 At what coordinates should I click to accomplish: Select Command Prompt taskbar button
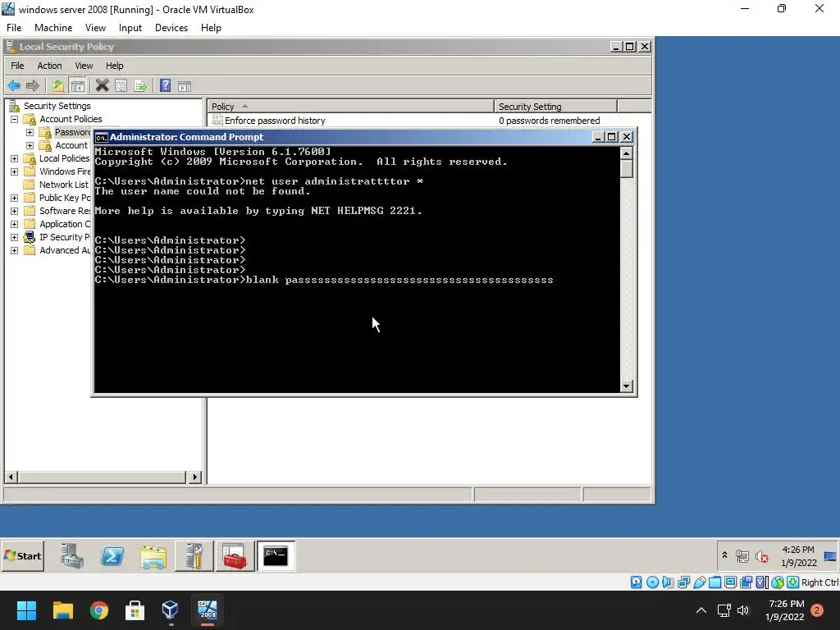pyautogui.click(x=276, y=556)
